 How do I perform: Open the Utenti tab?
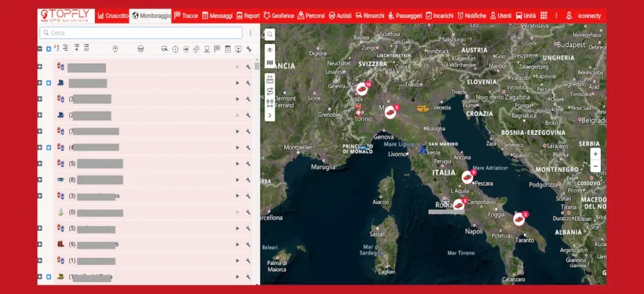(501, 16)
